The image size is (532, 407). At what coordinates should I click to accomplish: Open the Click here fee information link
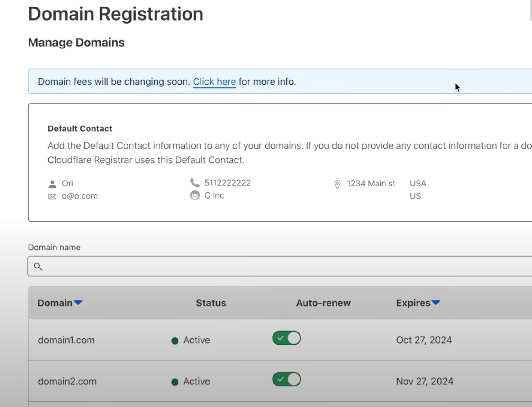click(214, 81)
